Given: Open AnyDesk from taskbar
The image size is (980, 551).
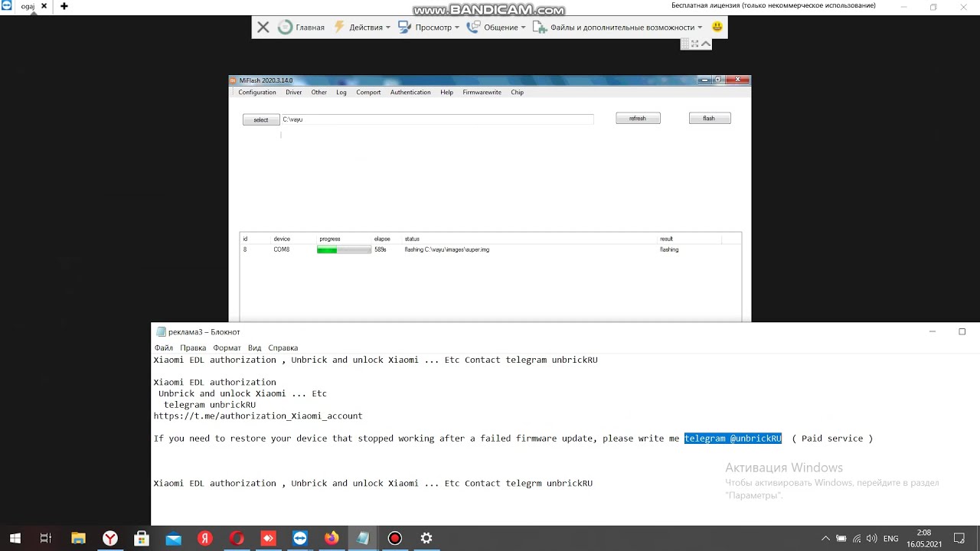Looking at the screenshot, I should [268, 539].
